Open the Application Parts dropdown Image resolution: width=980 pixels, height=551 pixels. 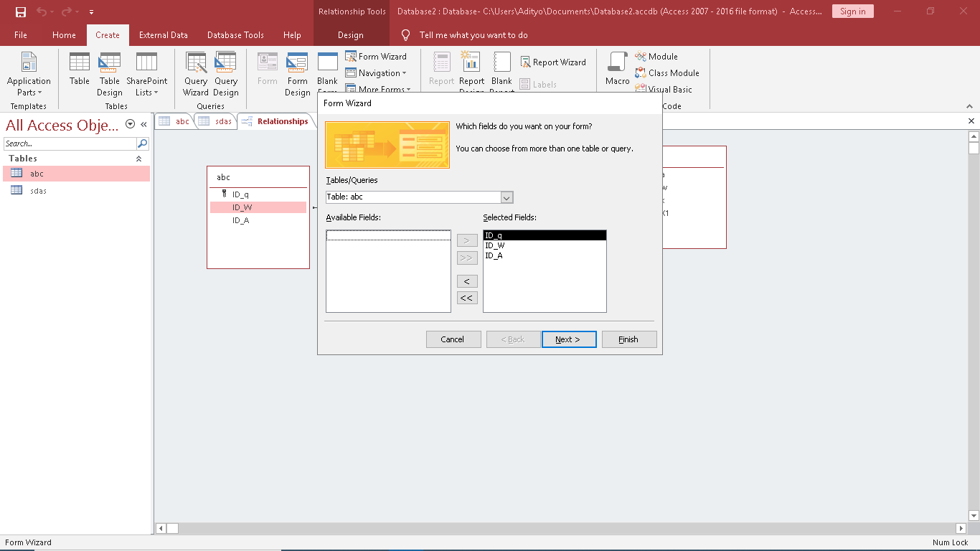point(29,74)
